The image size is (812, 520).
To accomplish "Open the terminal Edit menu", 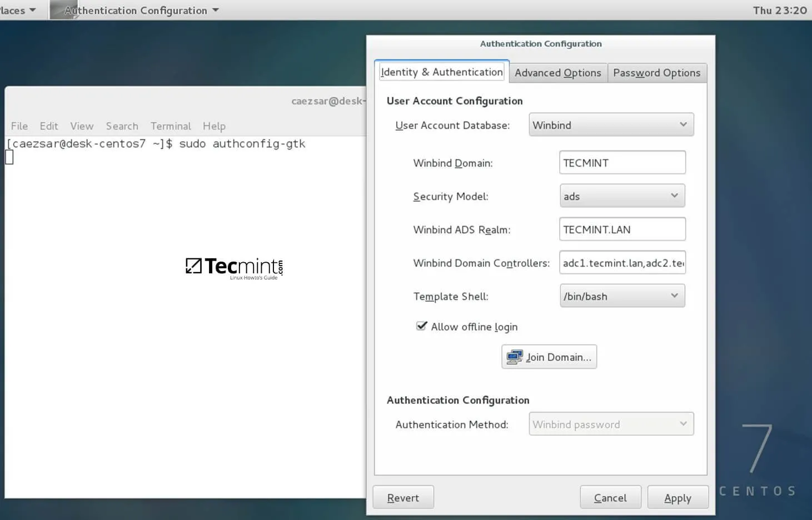I will [x=49, y=126].
